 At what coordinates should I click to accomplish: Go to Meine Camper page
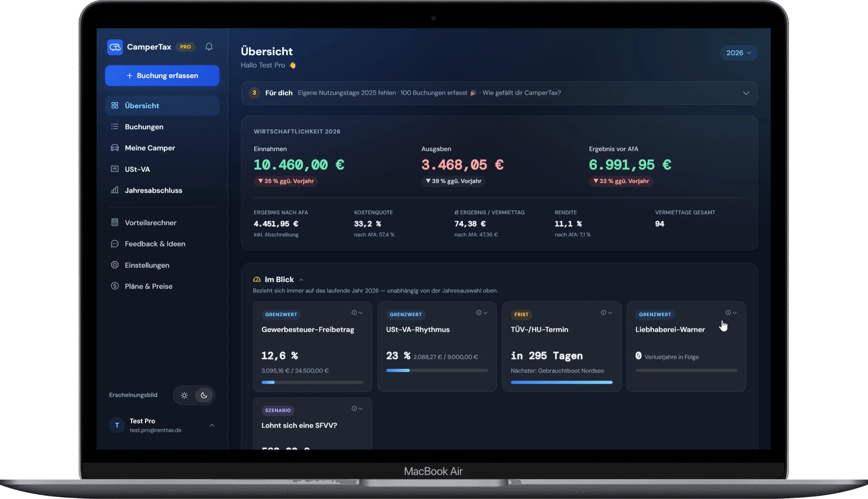click(162, 148)
